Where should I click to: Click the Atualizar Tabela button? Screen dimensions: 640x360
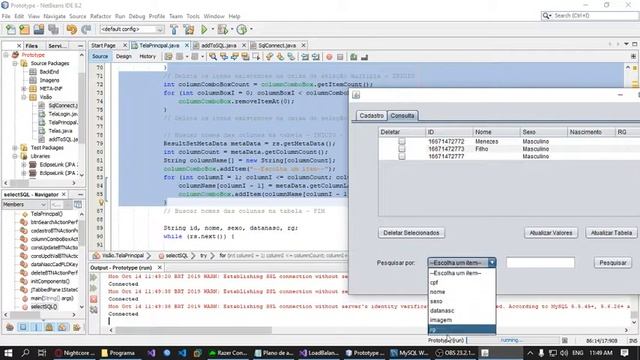pos(611,233)
